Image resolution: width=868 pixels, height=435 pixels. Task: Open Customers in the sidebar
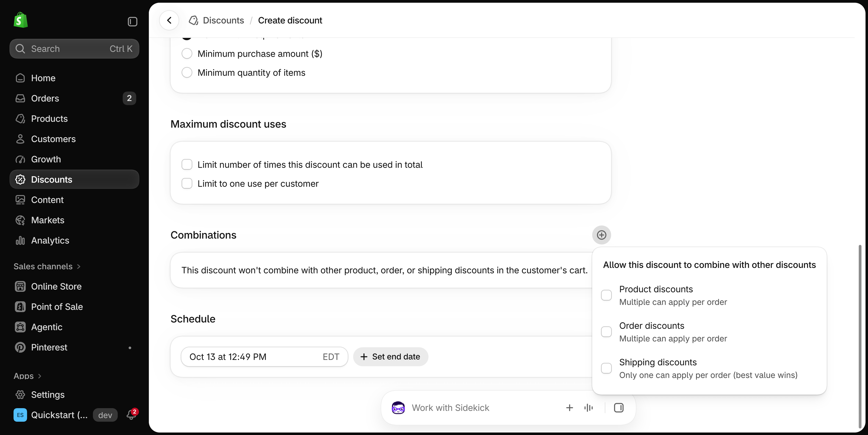click(74, 139)
